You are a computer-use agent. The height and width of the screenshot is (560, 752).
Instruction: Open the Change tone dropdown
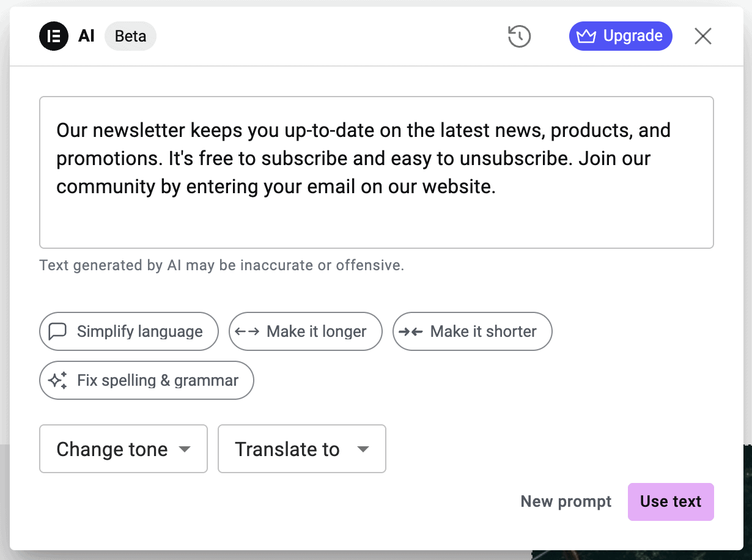[x=123, y=449]
